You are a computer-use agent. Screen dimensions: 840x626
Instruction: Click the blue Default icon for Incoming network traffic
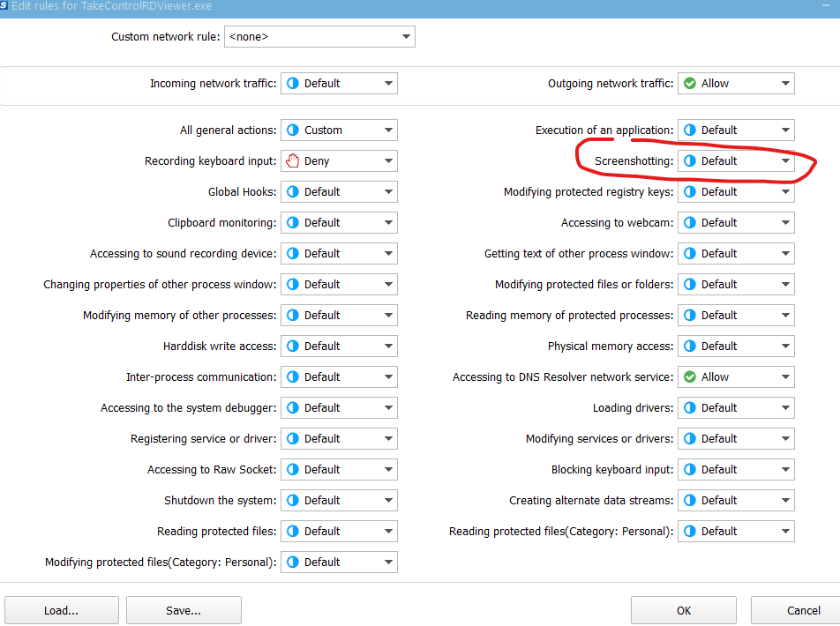pos(293,84)
